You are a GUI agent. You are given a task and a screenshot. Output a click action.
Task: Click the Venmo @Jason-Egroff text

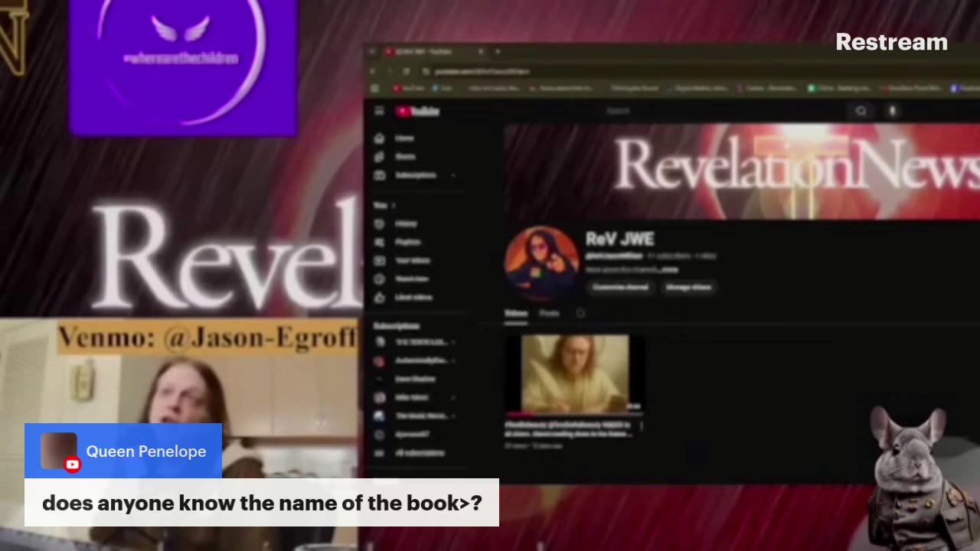[x=207, y=337]
